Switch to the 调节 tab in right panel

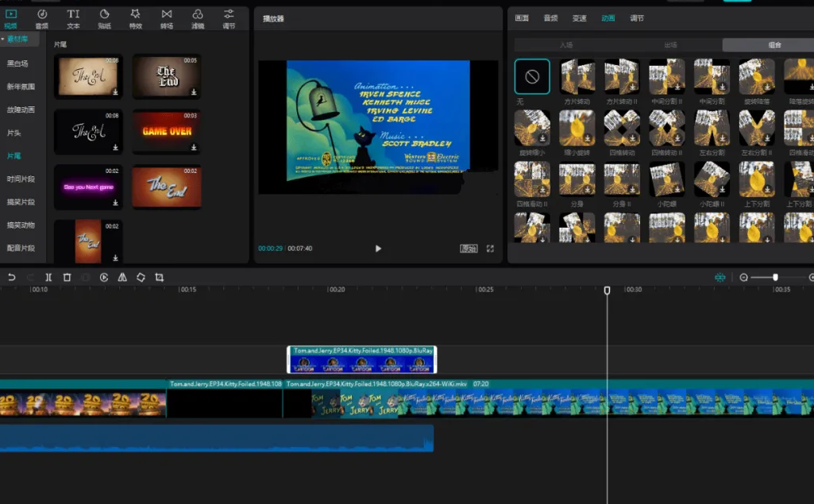click(x=637, y=18)
